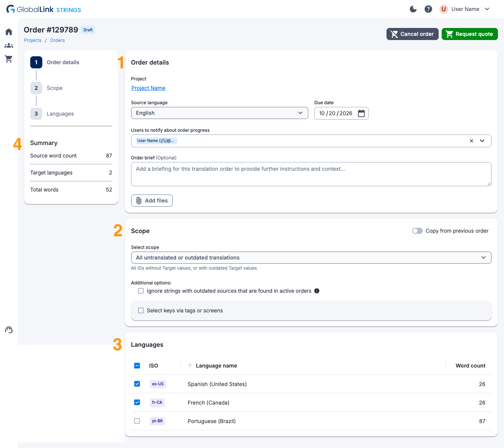Open the Select scope dropdown
The height and width of the screenshot is (448, 504).
(x=311, y=258)
